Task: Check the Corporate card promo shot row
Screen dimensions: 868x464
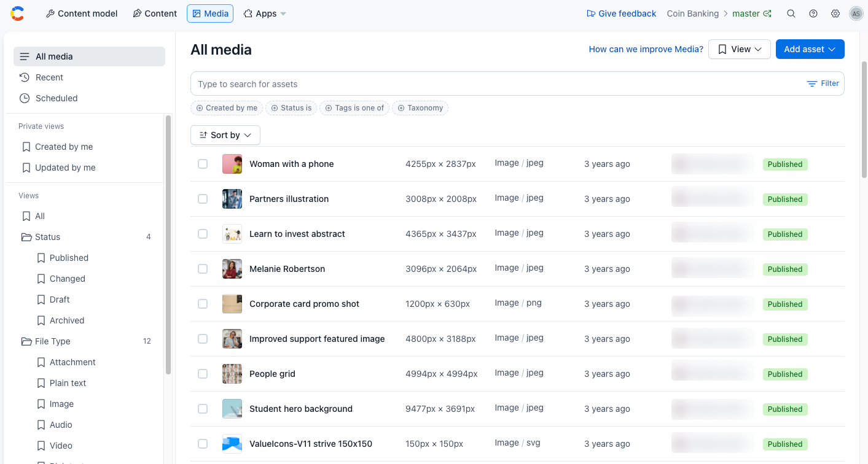Action: click(203, 304)
